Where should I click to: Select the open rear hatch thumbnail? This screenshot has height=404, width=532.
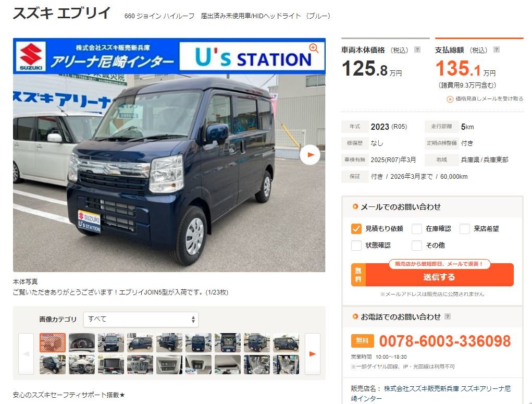pos(228,342)
